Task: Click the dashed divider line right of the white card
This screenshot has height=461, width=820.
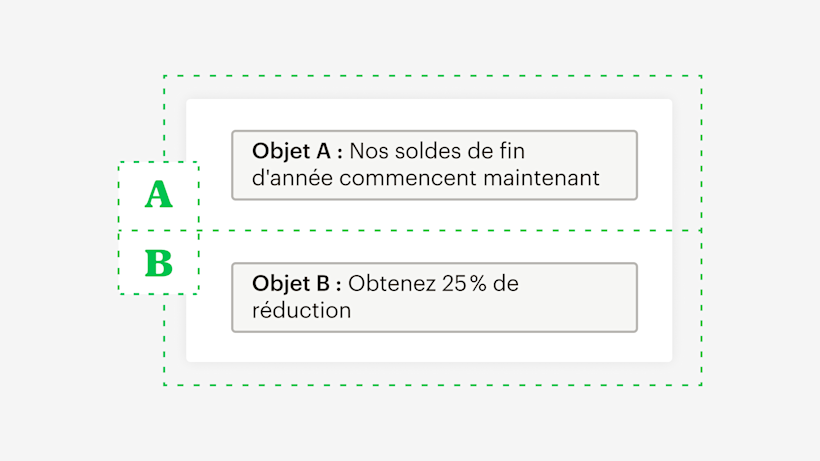Action: pos(686,231)
